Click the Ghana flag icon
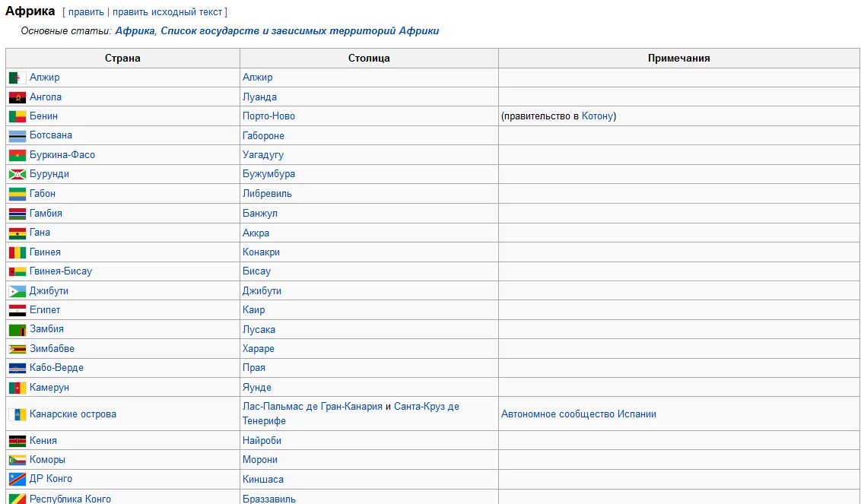Image resolution: width=861 pixels, height=504 pixels. (17, 233)
